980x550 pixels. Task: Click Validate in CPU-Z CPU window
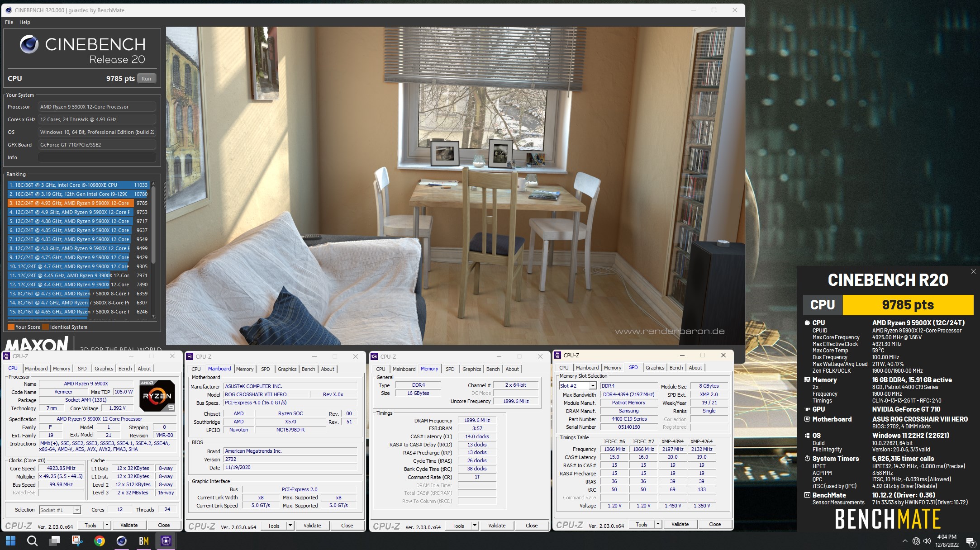pos(129,525)
